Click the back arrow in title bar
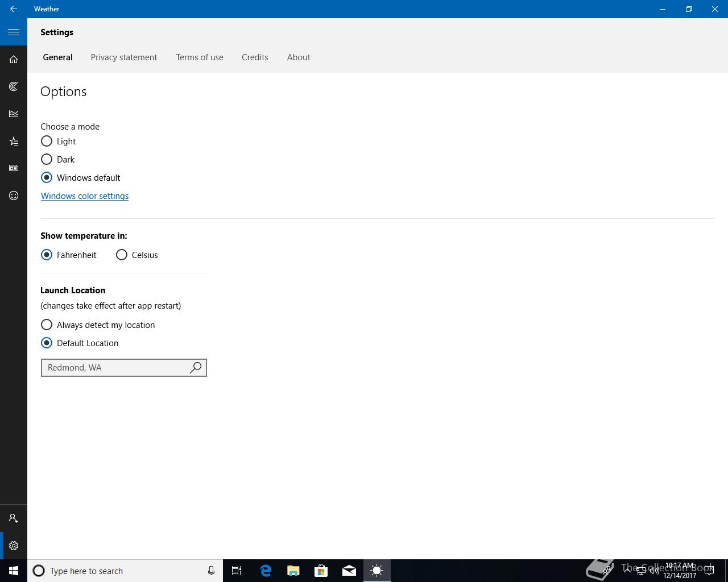Viewport: 728px width, 582px height. click(x=14, y=9)
